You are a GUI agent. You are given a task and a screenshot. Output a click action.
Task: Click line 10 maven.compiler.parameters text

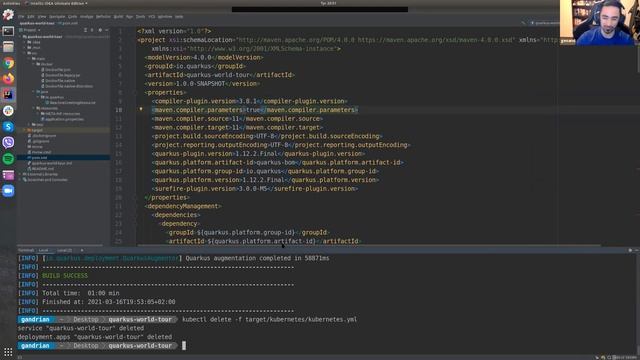point(255,110)
